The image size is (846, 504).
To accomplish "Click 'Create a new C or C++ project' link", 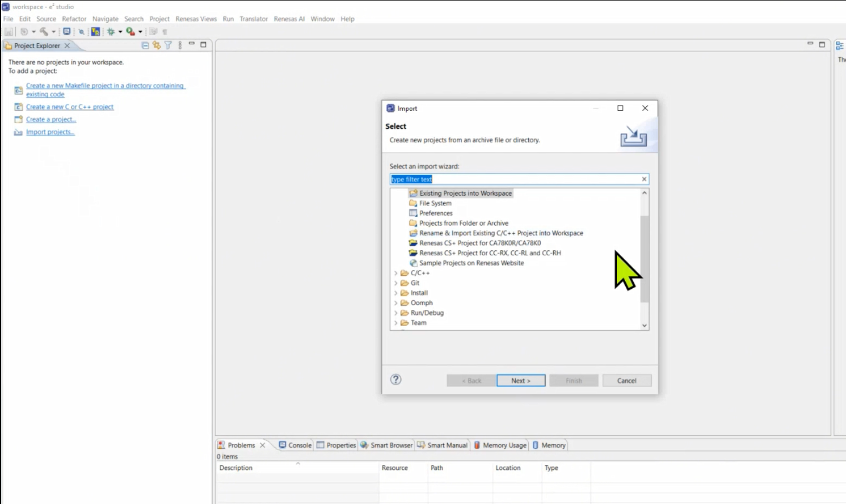I will pos(70,107).
